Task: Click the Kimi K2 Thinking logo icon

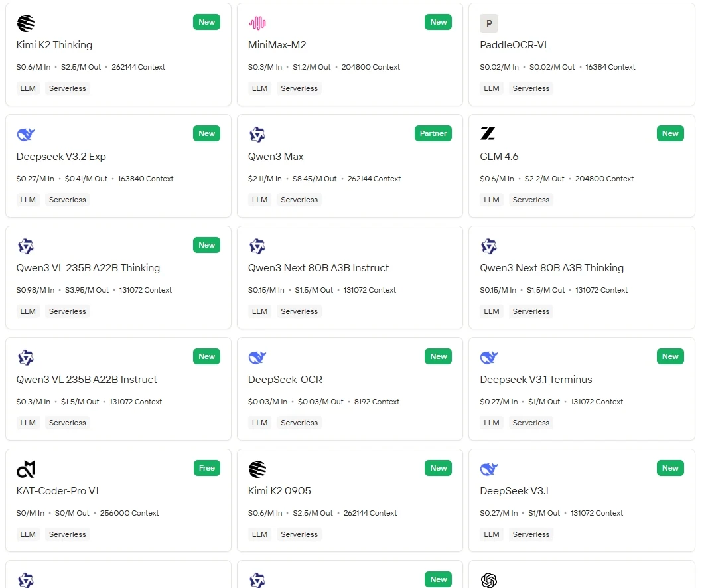Action: (x=25, y=23)
